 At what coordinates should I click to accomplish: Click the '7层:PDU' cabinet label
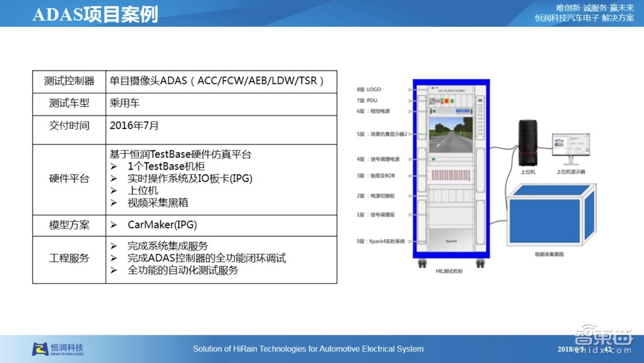[x=367, y=100]
